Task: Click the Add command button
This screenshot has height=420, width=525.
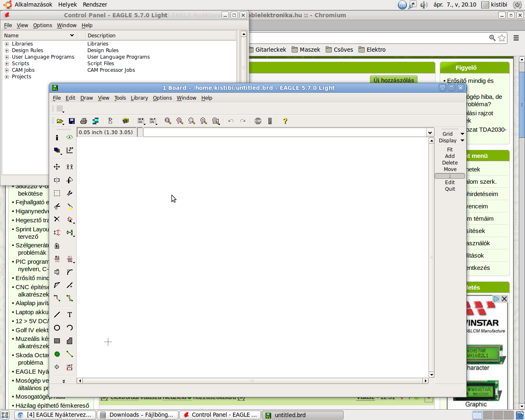Action: [x=450, y=156]
